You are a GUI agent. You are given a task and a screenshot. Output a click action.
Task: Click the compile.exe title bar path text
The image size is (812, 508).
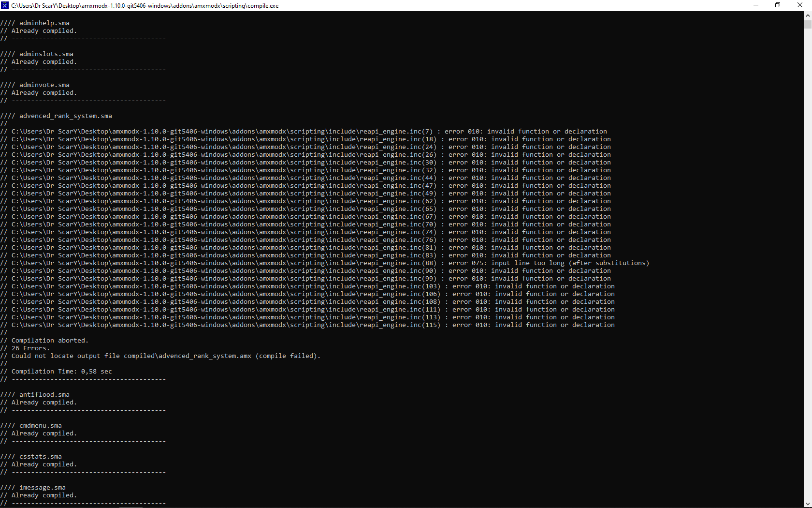tap(145, 6)
